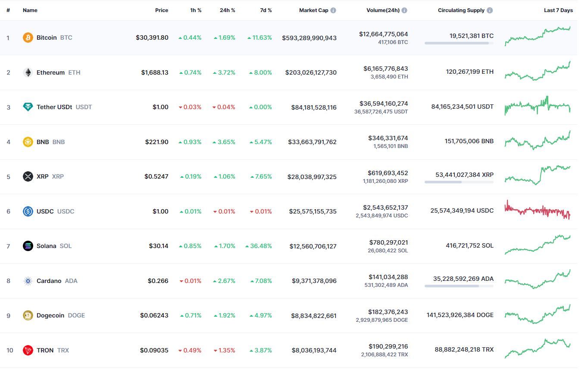
Task: Click the Solana logo icon
Action: (x=28, y=246)
